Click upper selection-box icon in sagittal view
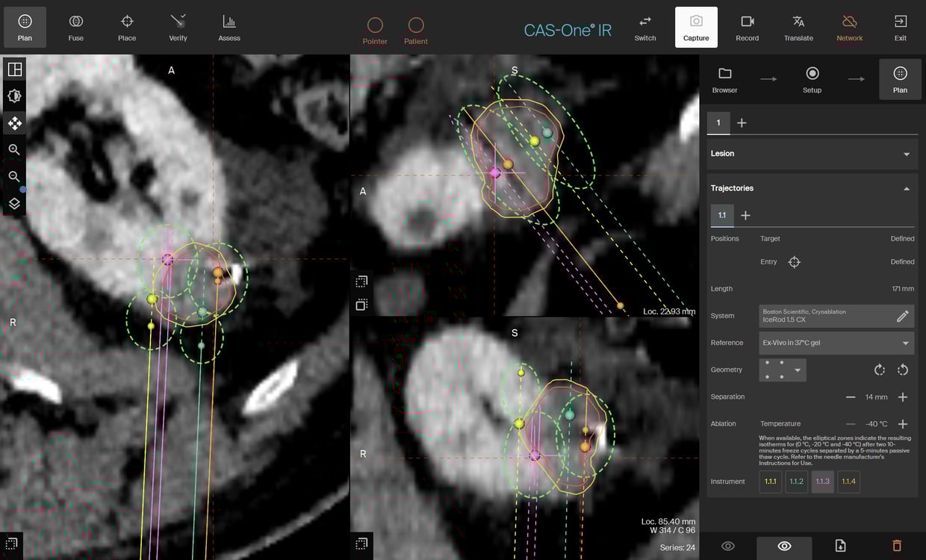This screenshot has height=560, width=926. point(361,281)
